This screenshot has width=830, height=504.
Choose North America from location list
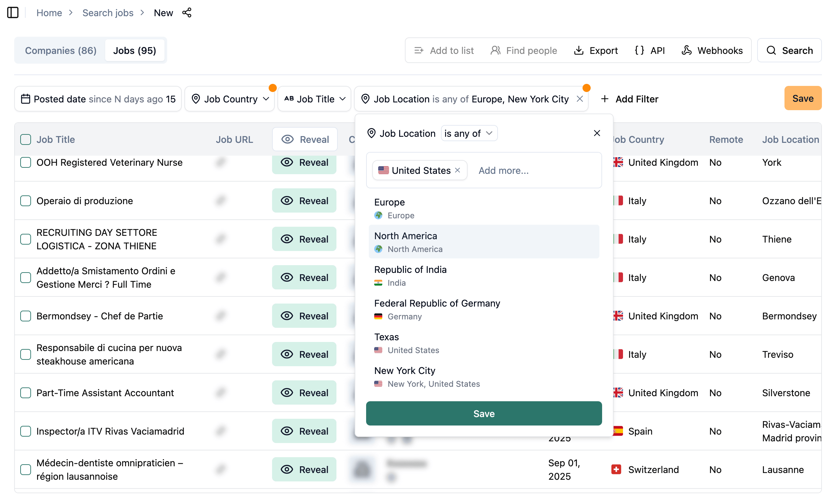click(x=483, y=242)
